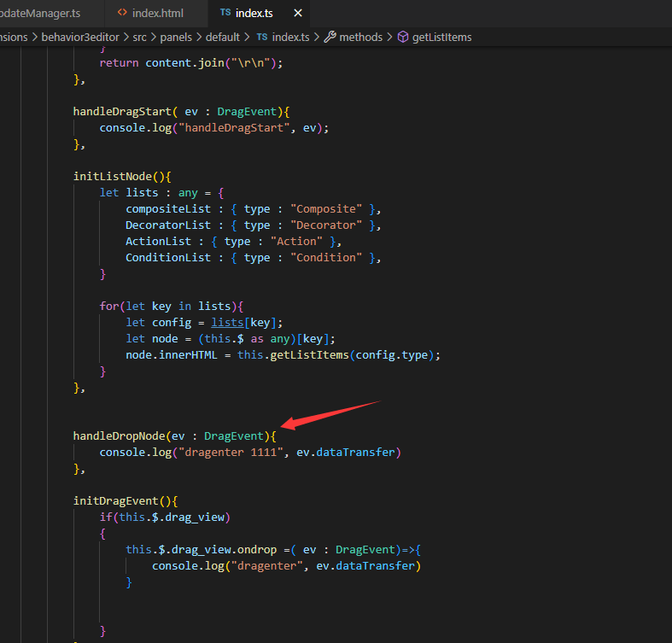The width and height of the screenshot is (672, 643).
Task: Click the if this.$.drag_view condition
Action: (x=165, y=517)
